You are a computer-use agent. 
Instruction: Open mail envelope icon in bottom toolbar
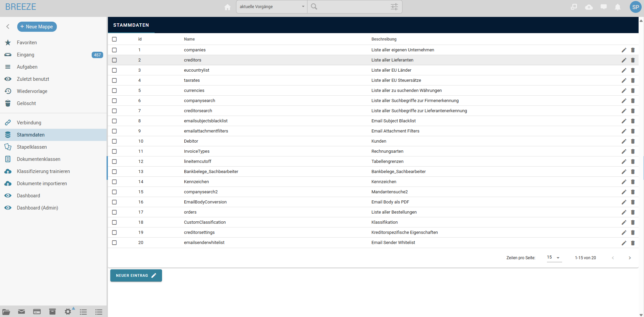click(x=21, y=312)
